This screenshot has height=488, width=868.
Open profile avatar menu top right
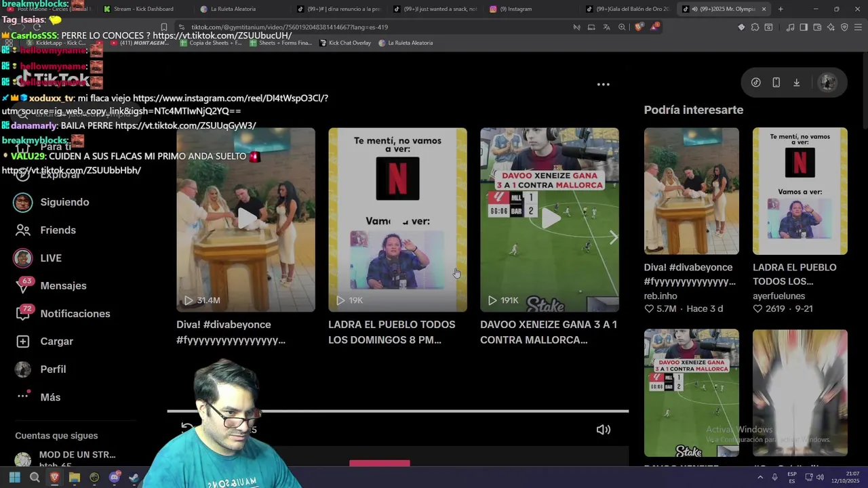tap(827, 83)
